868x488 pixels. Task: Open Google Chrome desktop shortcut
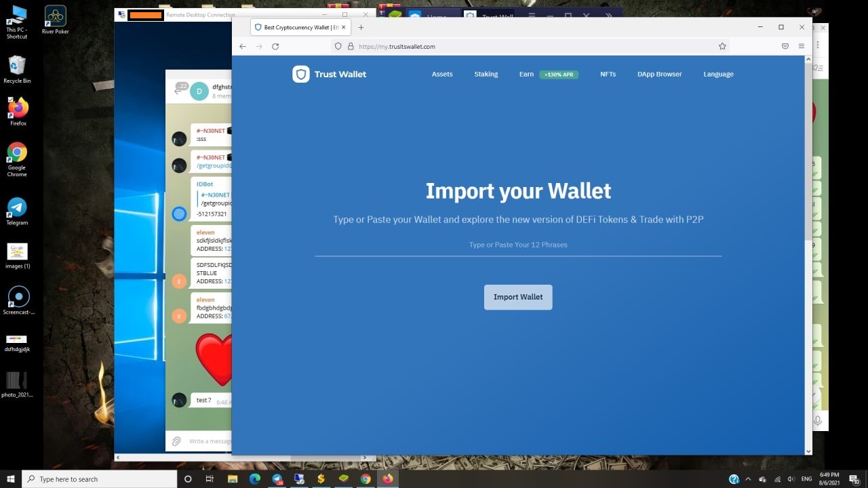coord(17,160)
